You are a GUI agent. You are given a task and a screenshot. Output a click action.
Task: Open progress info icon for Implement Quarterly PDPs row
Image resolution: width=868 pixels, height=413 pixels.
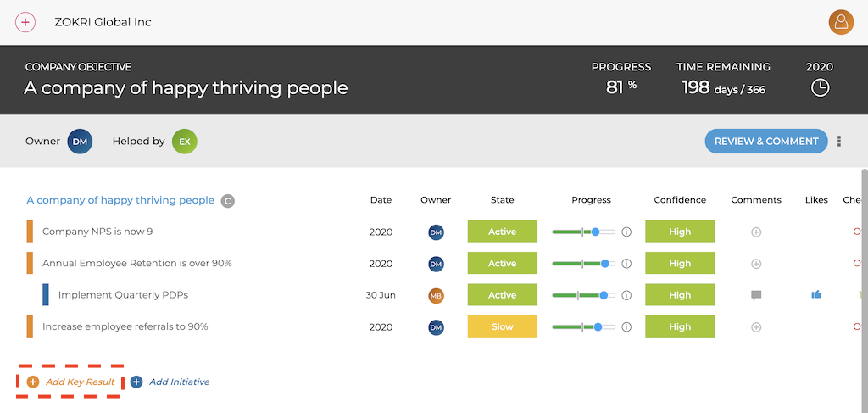(x=626, y=296)
